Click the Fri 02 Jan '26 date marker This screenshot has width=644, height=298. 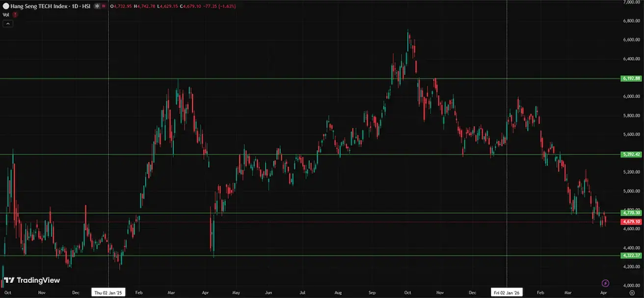pos(506,292)
